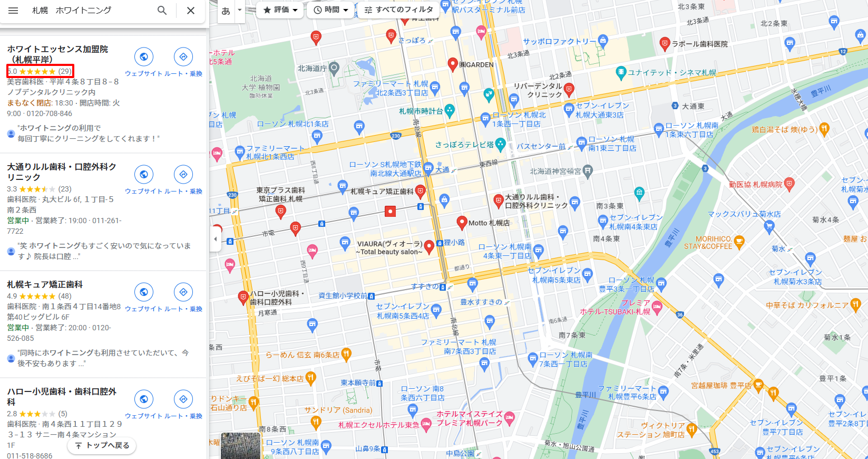Open the ホワイトエッセンス加盟院 listing title
This screenshot has width=868, height=459.
coord(57,54)
